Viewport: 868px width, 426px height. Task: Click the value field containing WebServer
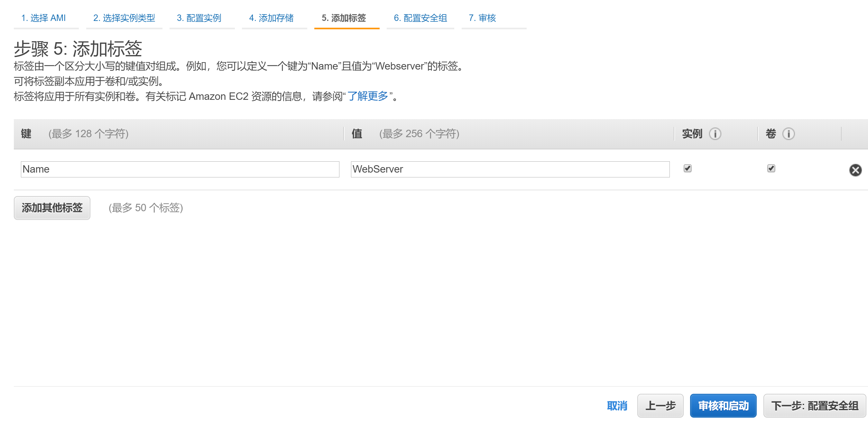(x=510, y=169)
